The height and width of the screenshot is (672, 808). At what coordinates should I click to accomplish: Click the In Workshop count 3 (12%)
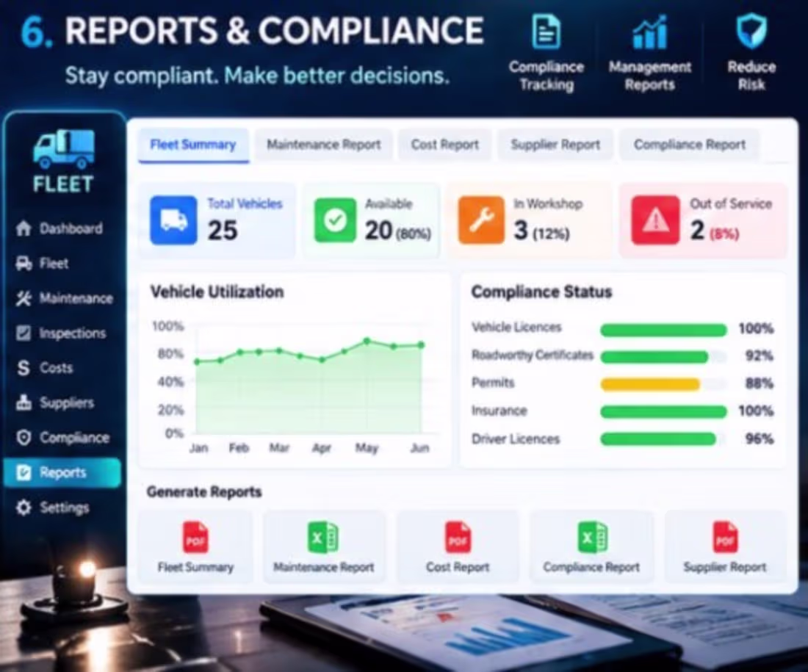[x=541, y=231]
